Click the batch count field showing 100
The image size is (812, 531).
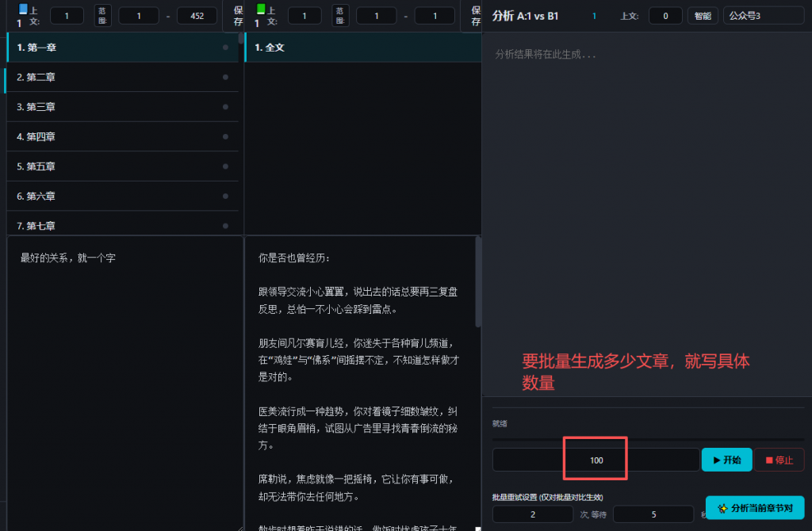pyautogui.click(x=596, y=460)
